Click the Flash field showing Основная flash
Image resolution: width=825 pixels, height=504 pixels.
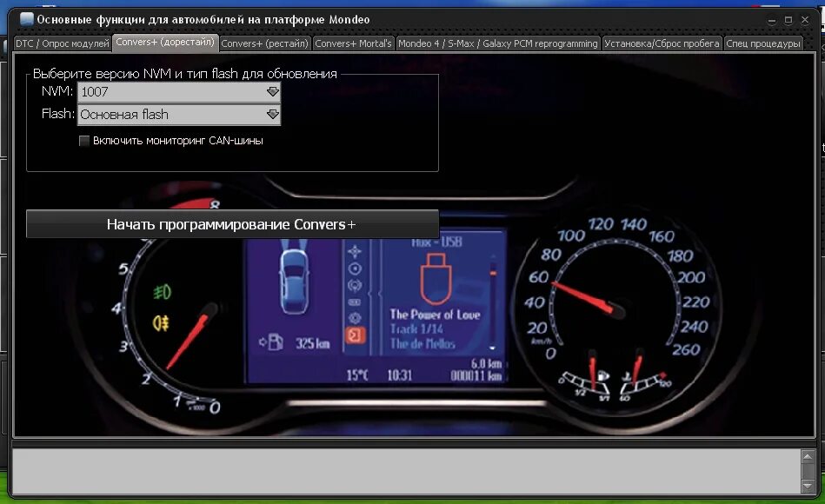[179, 115]
